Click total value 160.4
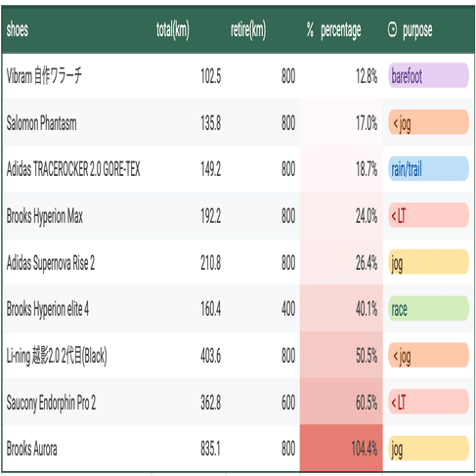The height and width of the screenshot is (476, 476). click(211, 309)
